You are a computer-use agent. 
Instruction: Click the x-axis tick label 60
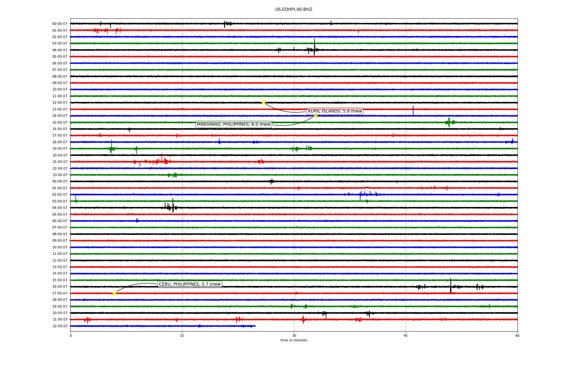click(517, 335)
